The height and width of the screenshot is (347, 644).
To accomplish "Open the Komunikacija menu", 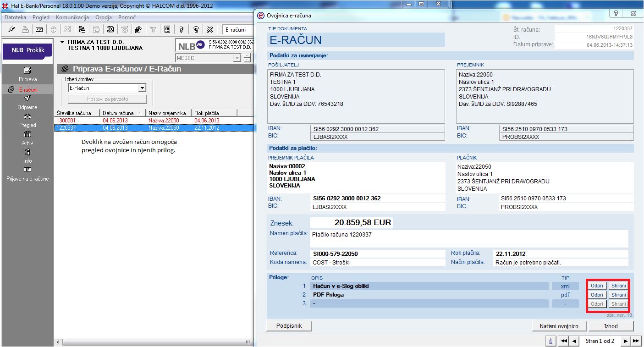I will point(72,17).
